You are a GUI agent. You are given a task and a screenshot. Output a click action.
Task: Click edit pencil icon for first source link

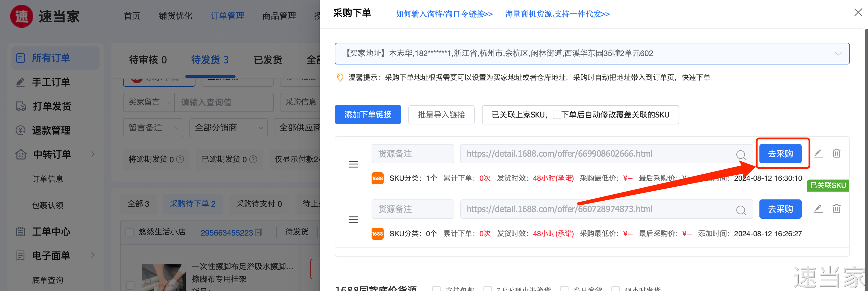818,153
